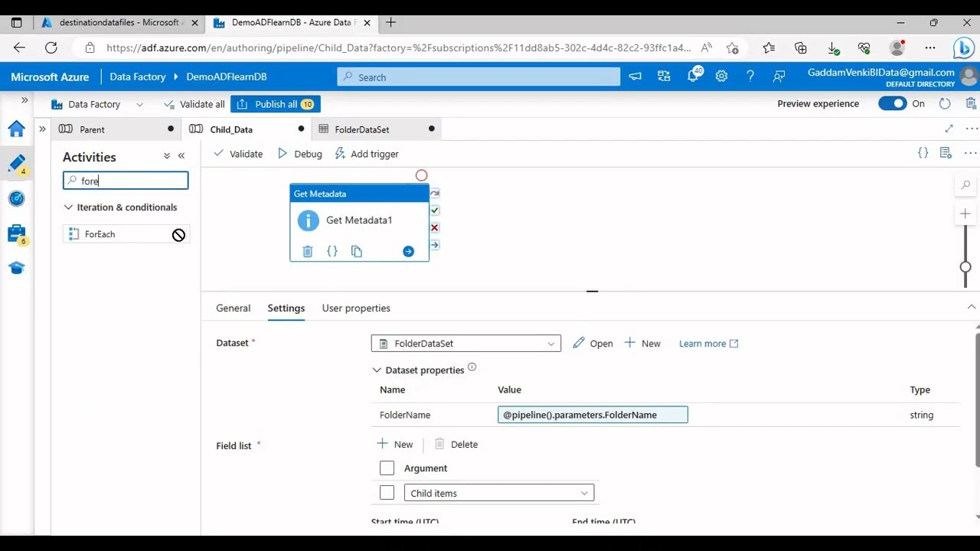Add a new field list item with New
This screenshot has width=980, height=551.
pos(395,444)
